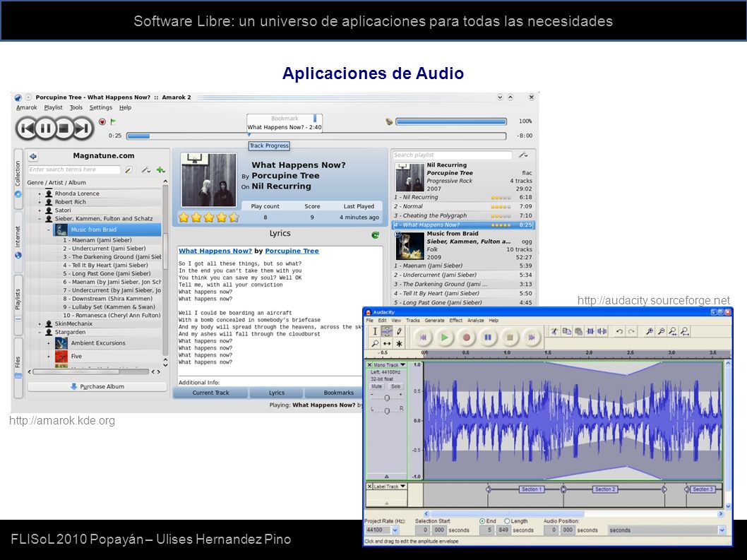This screenshot has height=560, width=747.
Task: Select the End radio button in Audacity
Action: 482,521
